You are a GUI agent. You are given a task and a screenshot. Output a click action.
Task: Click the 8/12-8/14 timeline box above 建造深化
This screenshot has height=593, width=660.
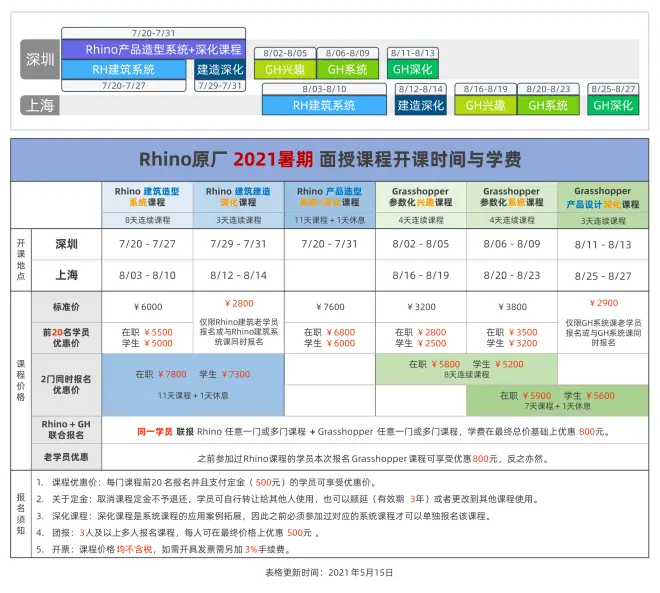pyautogui.click(x=421, y=89)
